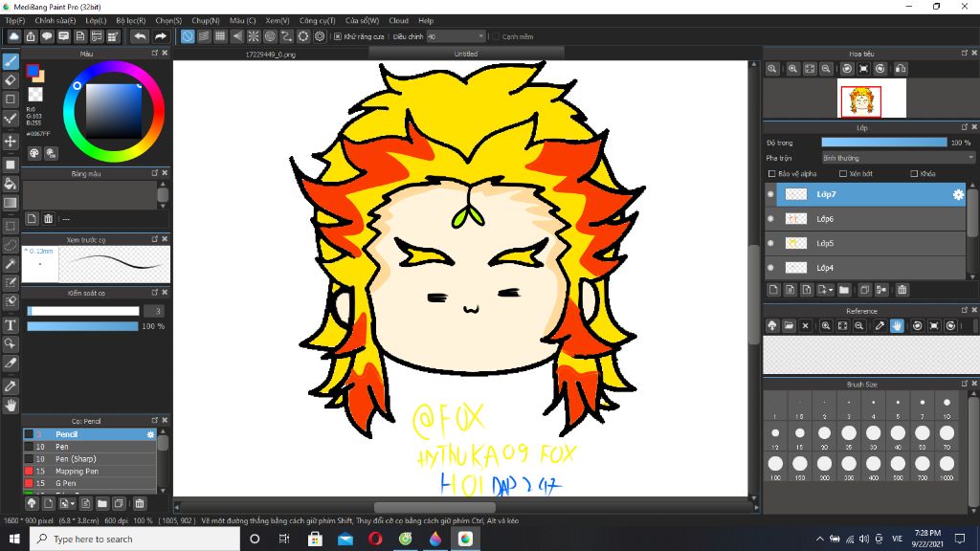Toggle the Khử răng cưa checkbox
This screenshot has height=551, width=980.
pyautogui.click(x=338, y=36)
